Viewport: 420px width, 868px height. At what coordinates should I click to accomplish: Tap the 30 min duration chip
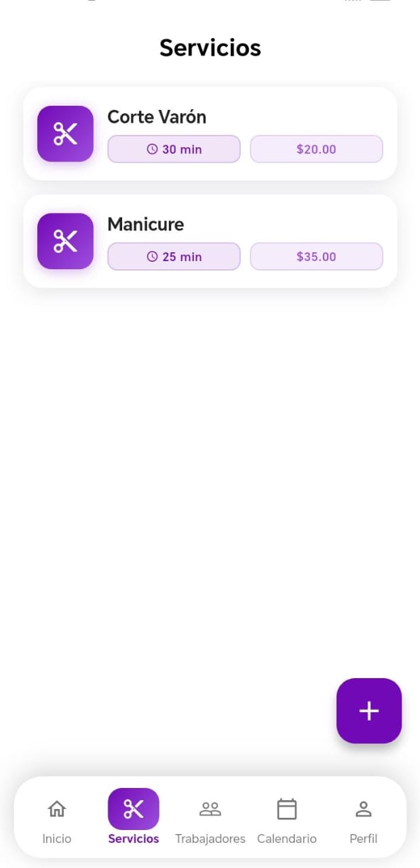point(174,149)
